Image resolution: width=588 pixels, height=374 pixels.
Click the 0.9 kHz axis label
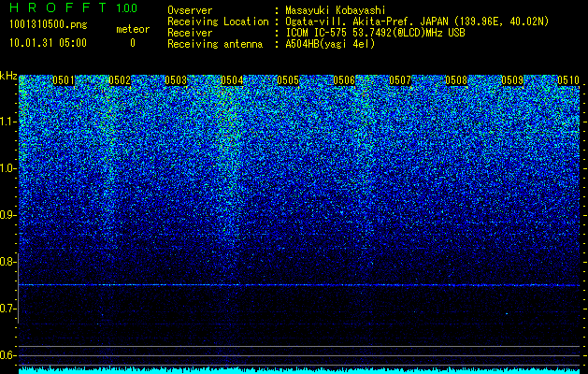coord(7,215)
